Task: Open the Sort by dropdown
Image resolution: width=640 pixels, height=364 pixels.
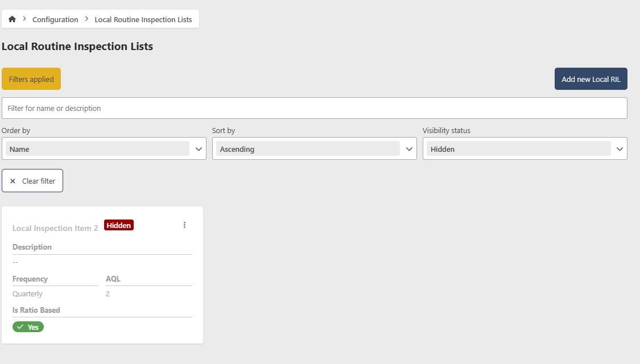Action: [314, 148]
